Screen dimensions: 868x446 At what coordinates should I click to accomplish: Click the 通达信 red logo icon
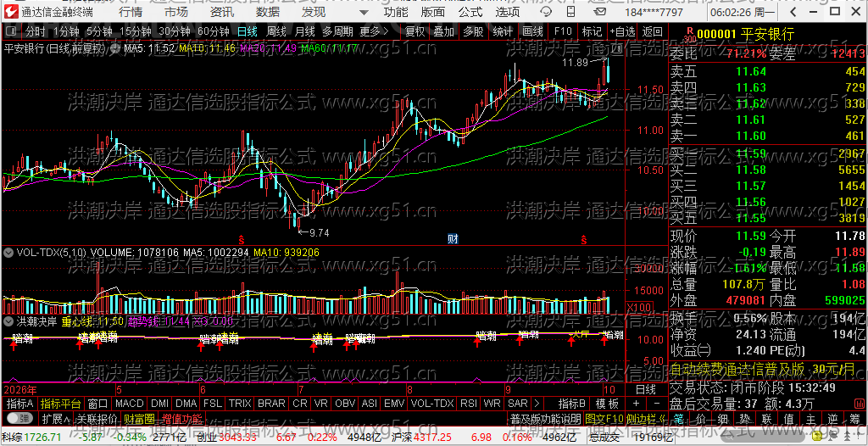pos(10,12)
